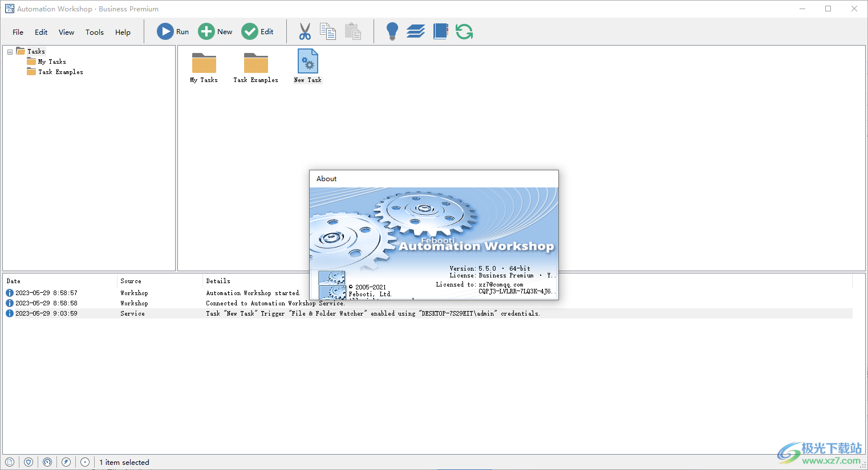
Task: Click the license key CQPJ3-LVLRR text
Action: point(516,291)
